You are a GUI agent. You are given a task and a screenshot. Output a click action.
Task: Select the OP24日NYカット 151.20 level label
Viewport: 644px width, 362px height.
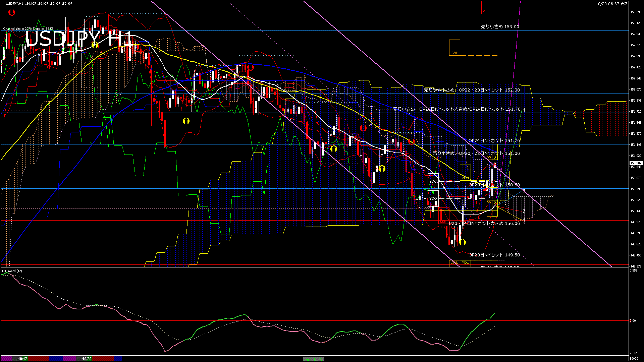click(494, 141)
